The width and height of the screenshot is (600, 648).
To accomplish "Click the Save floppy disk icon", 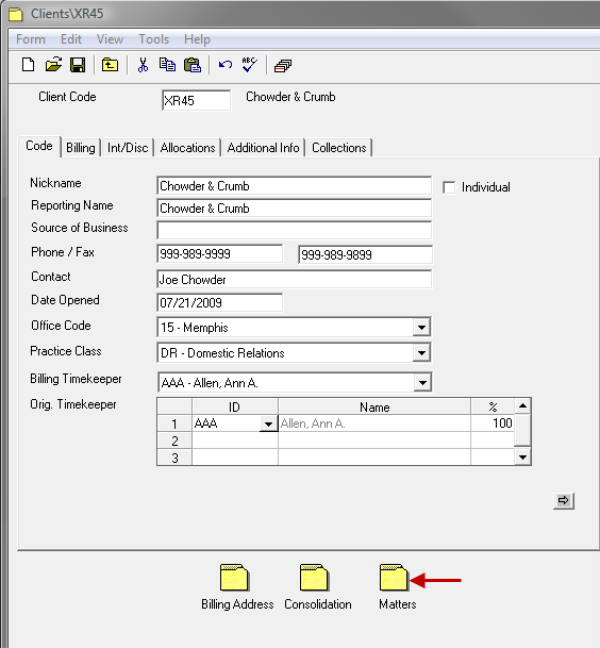I will tap(77, 65).
